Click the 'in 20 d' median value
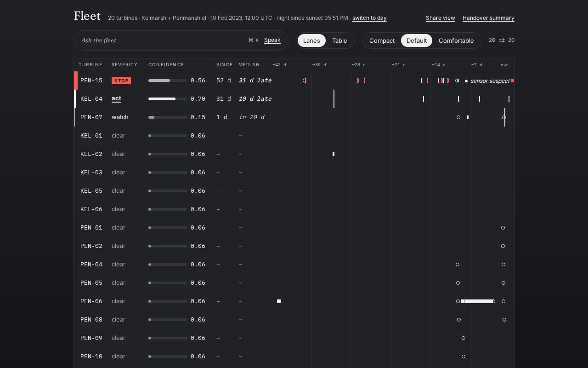Image resolution: width=588 pixels, height=368 pixels. (x=251, y=117)
